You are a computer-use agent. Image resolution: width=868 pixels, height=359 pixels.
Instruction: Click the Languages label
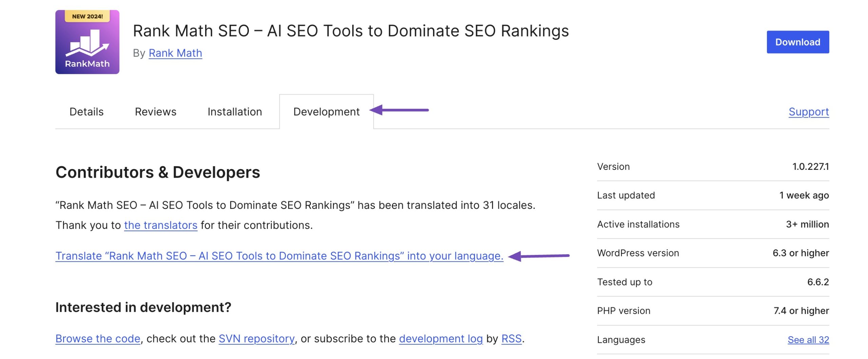621,340
